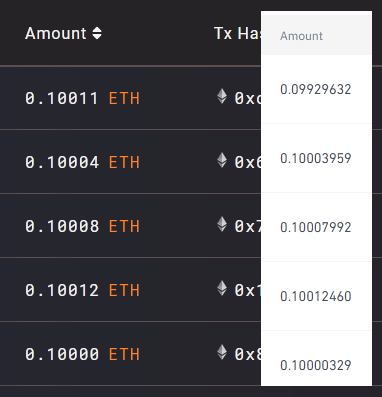Screen dimensions: 382x397
Task: Open the Tx Hash column header
Action: tap(237, 33)
